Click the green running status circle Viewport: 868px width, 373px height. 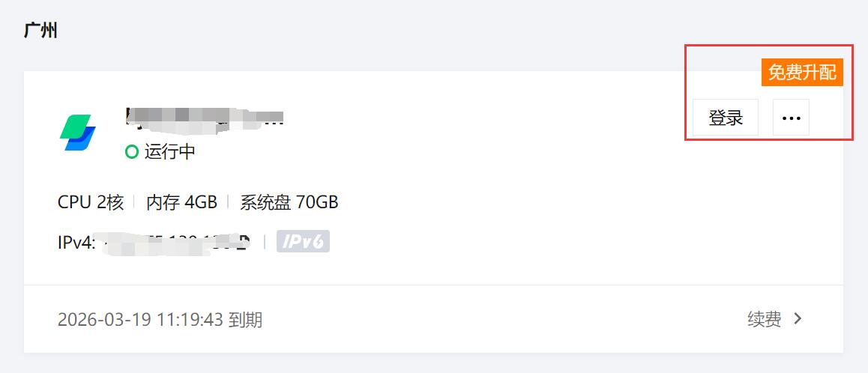tap(132, 151)
